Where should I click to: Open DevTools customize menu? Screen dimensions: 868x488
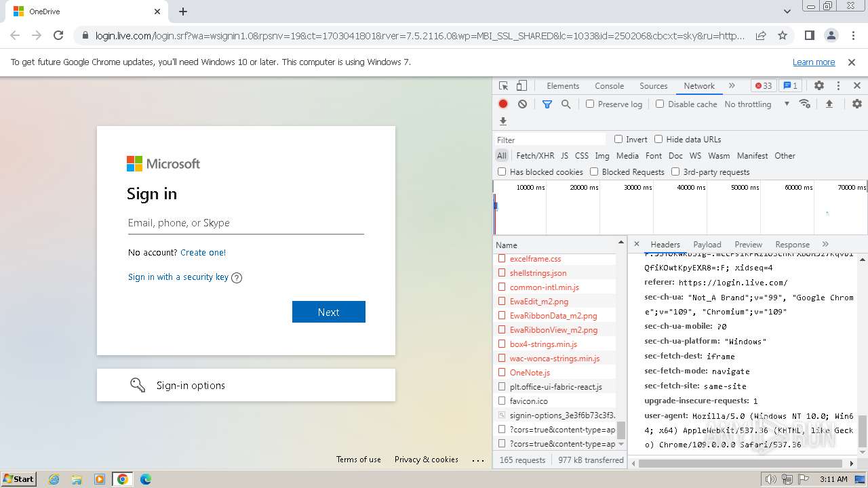(838, 86)
